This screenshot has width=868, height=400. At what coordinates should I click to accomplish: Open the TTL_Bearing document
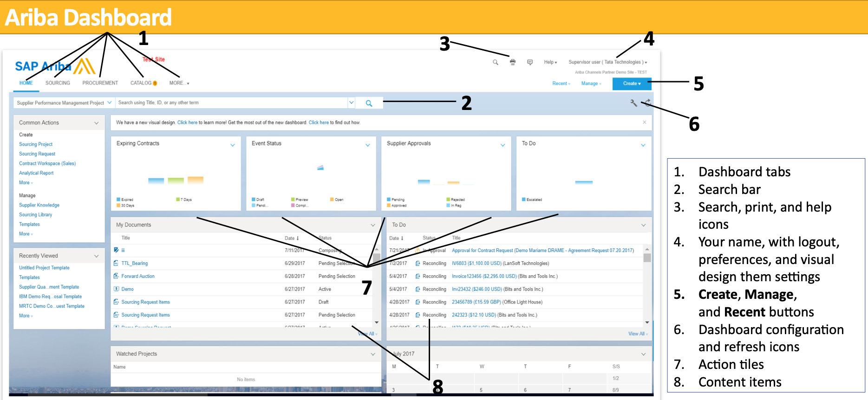[135, 263]
